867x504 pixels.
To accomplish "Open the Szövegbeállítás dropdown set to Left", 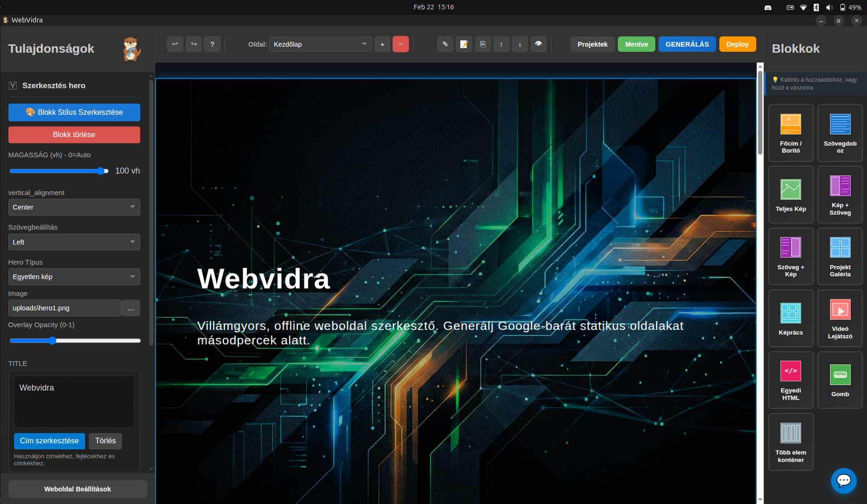I will pyautogui.click(x=74, y=242).
